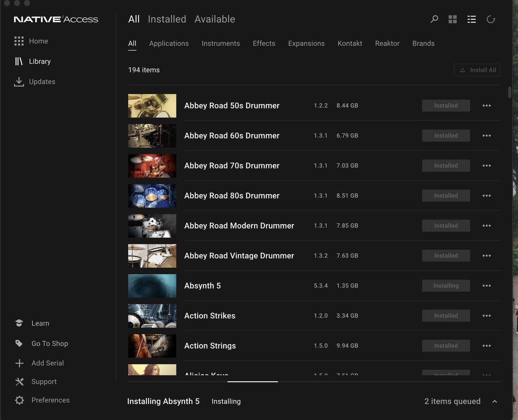Click Installed button for Abbey Road 50s Drummer
This screenshot has height=420, width=518.
point(446,106)
